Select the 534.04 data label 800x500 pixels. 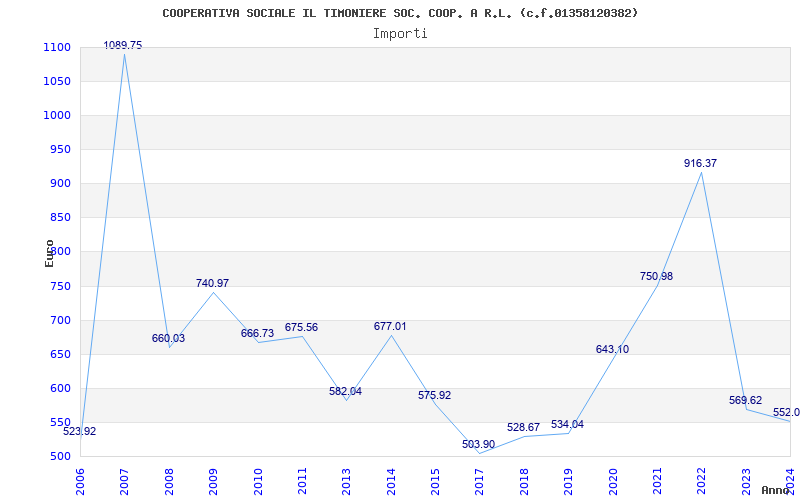[x=567, y=424]
